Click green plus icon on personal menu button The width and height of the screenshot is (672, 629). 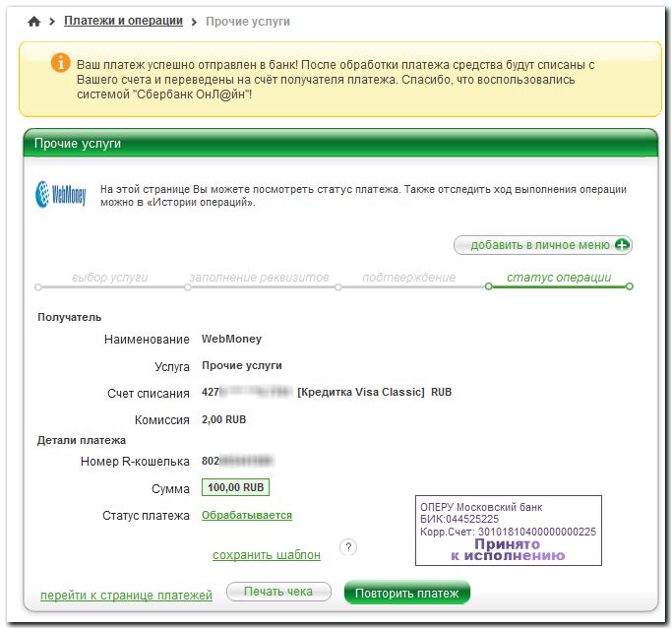[621, 245]
